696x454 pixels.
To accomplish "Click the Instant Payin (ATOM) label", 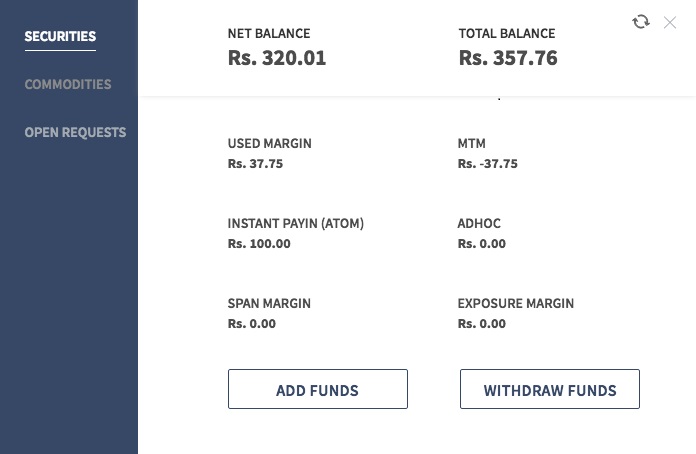I will [x=295, y=224].
